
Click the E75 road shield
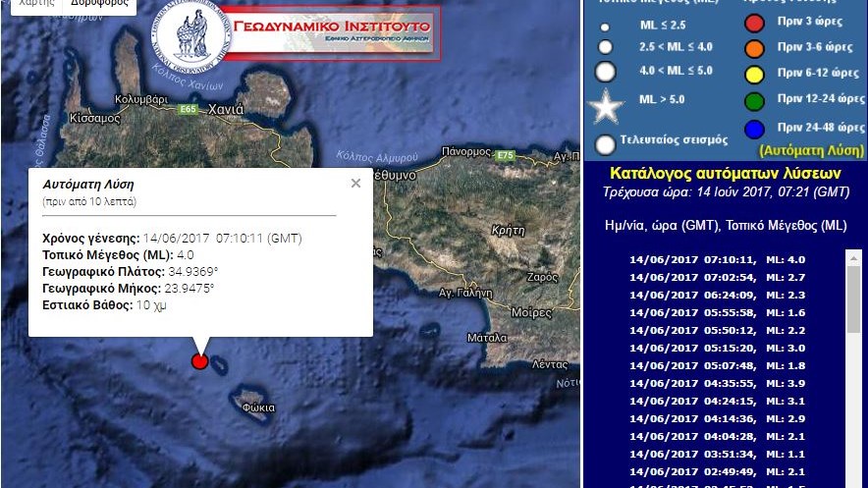point(505,155)
